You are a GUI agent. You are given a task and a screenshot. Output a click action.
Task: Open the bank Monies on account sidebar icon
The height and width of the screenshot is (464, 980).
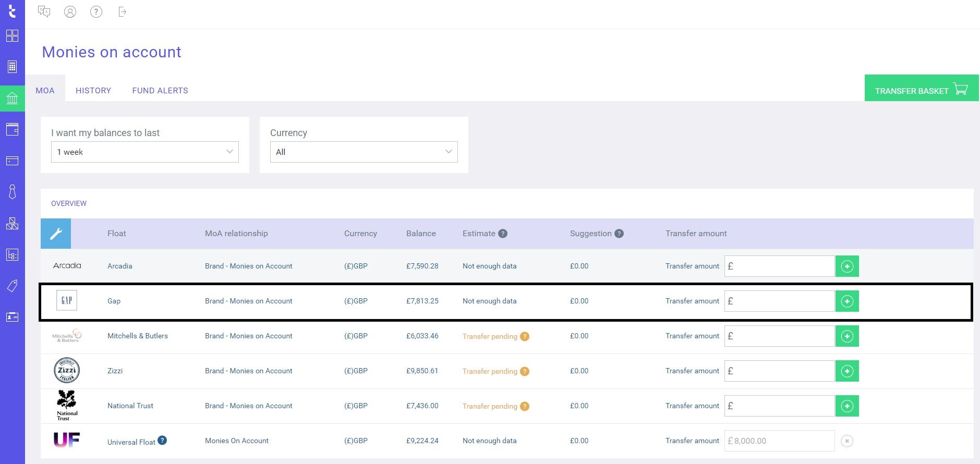12,98
